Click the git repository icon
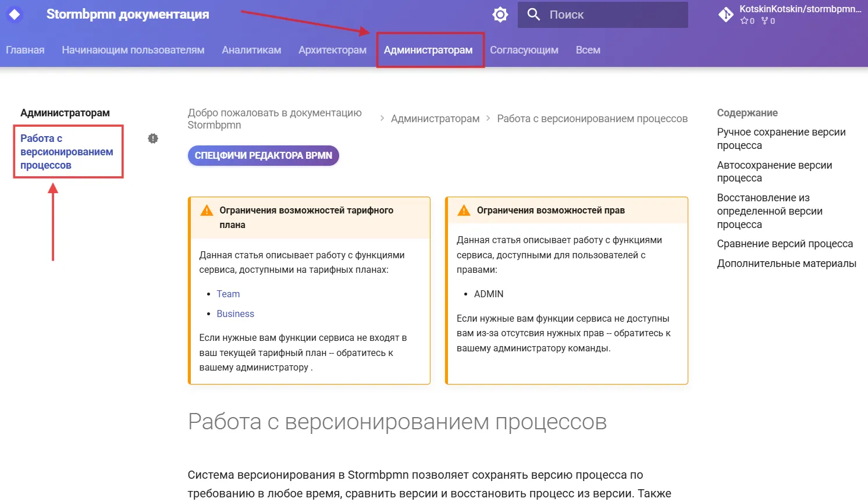868x502 pixels. [x=725, y=15]
